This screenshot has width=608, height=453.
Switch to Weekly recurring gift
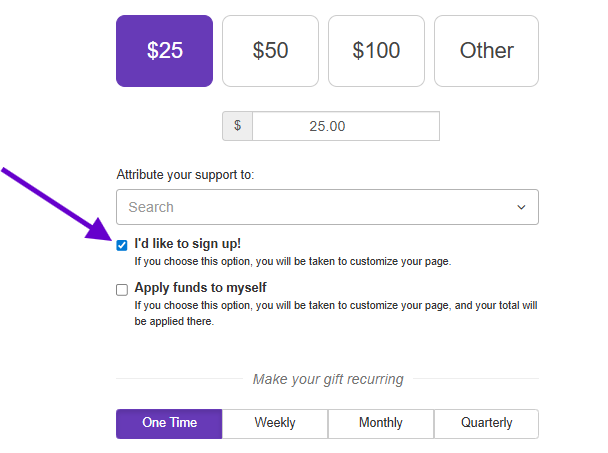[x=275, y=423]
